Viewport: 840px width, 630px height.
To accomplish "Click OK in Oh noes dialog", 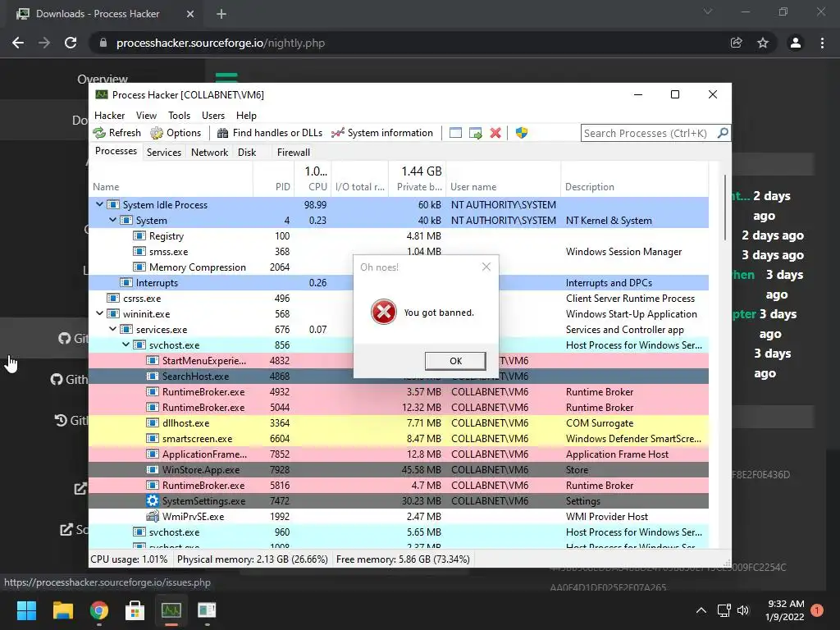I will coord(455,361).
